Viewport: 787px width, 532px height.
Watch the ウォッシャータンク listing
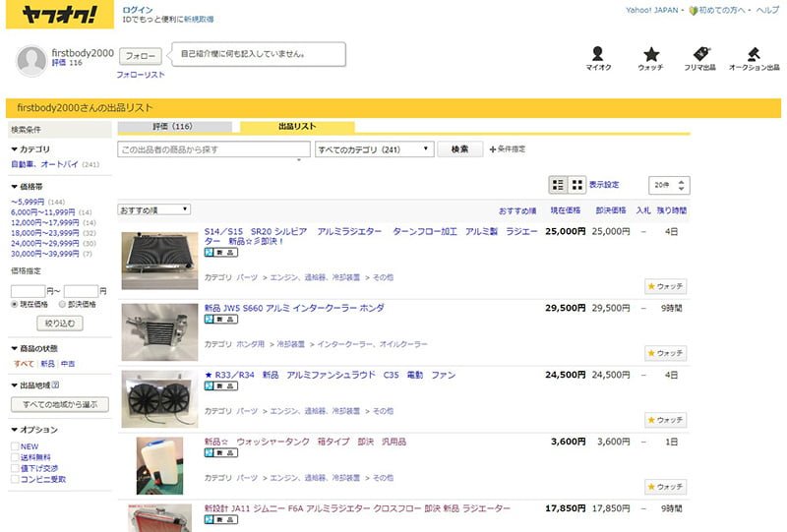(x=666, y=487)
